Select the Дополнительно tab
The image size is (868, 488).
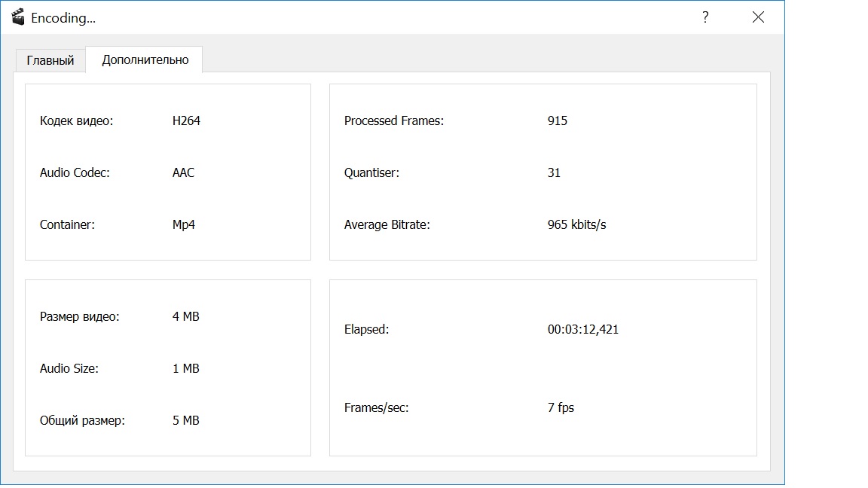(x=145, y=59)
